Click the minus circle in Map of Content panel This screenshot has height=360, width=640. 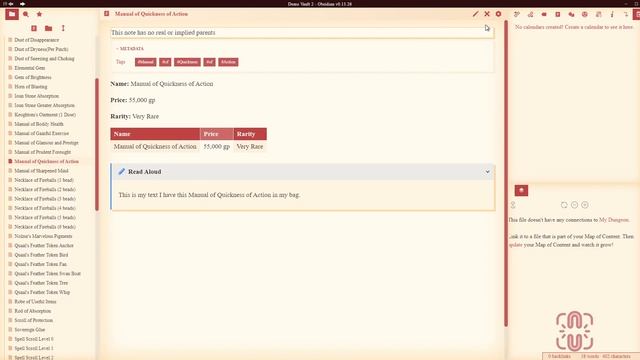[574, 205]
